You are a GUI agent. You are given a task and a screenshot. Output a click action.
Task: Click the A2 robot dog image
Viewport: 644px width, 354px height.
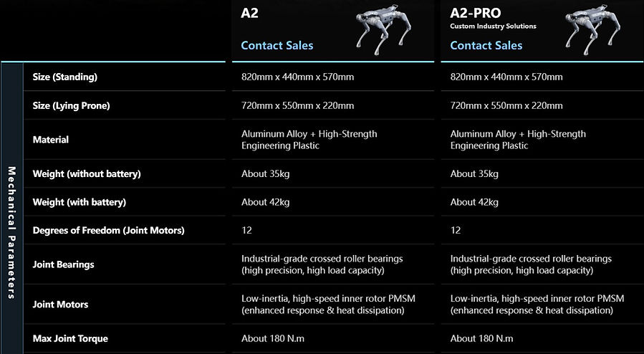click(x=384, y=29)
